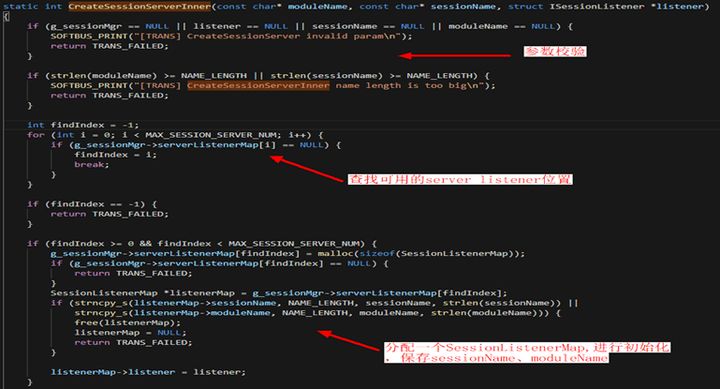Click the boxed opening brace below the declaration
The image size is (720, 389).
[6, 17]
